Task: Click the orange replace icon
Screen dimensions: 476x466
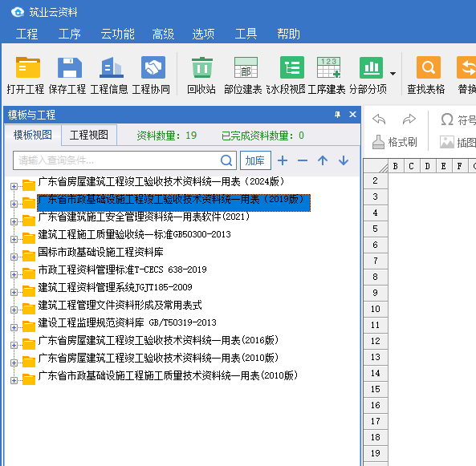Action: (466, 67)
